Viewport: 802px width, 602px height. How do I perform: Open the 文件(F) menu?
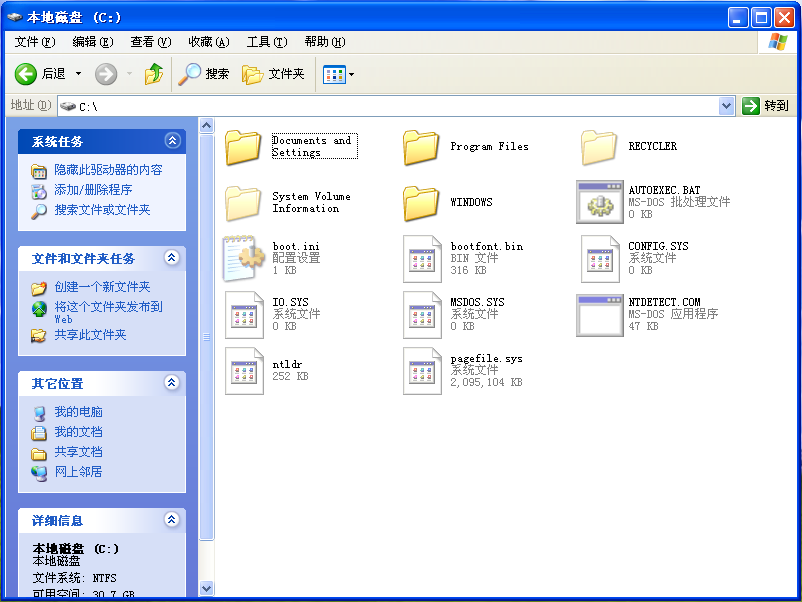pyautogui.click(x=34, y=42)
